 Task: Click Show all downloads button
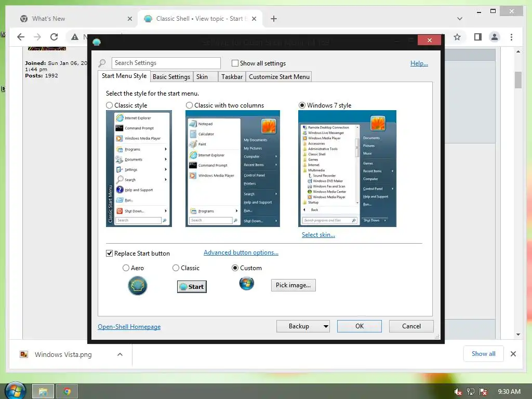484,354
